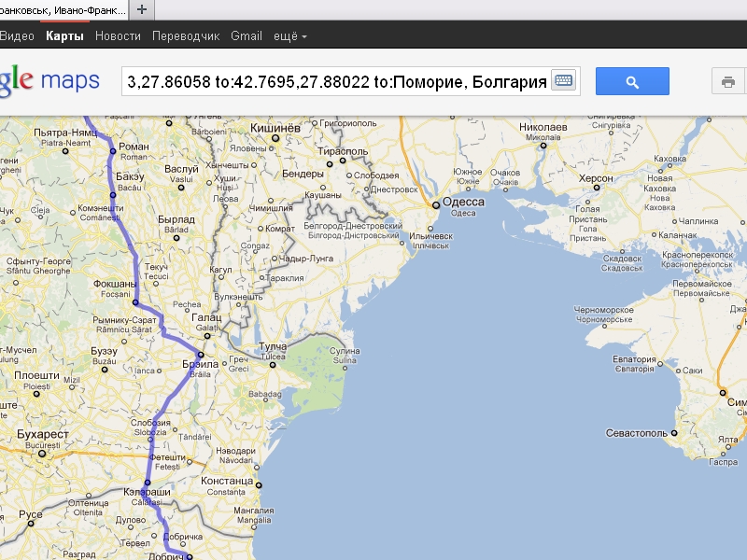Click the Севастополь city marker

pos(672,434)
